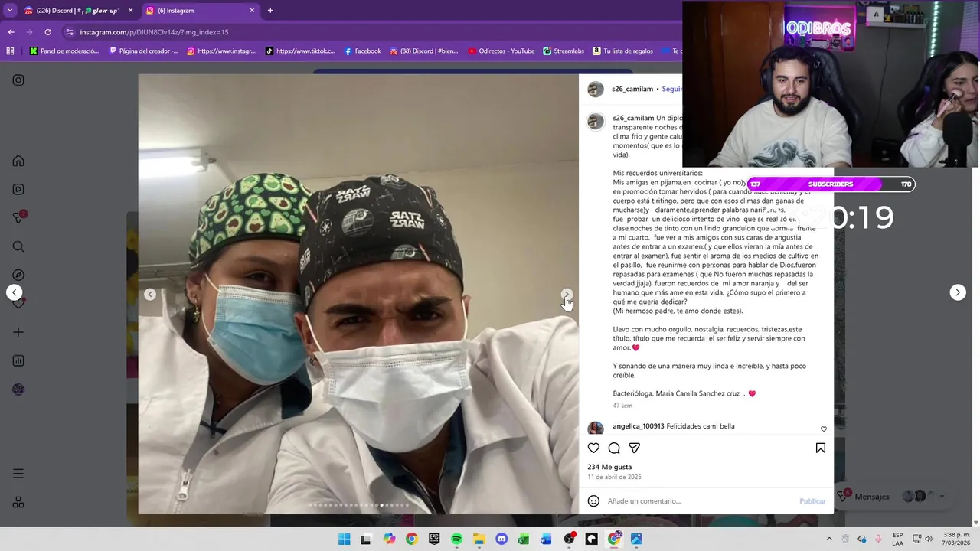Open comments via the speech bubble icon
This screenshot has width=980, height=551.
tap(614, 448)
